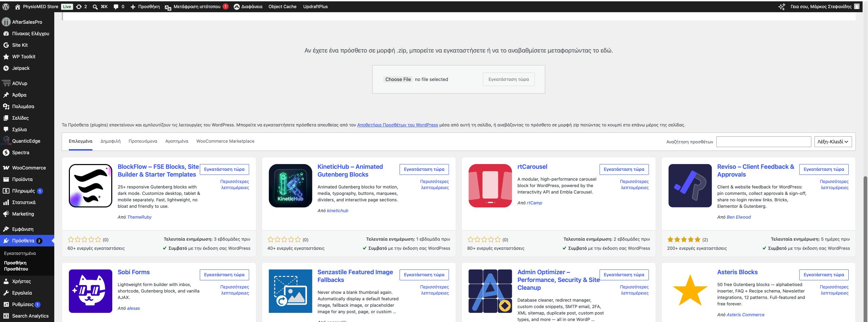This screenshot has width=868, height=322.
Task: Switch to Επιλεγμένα tab
Action: [x=80, y=141]
